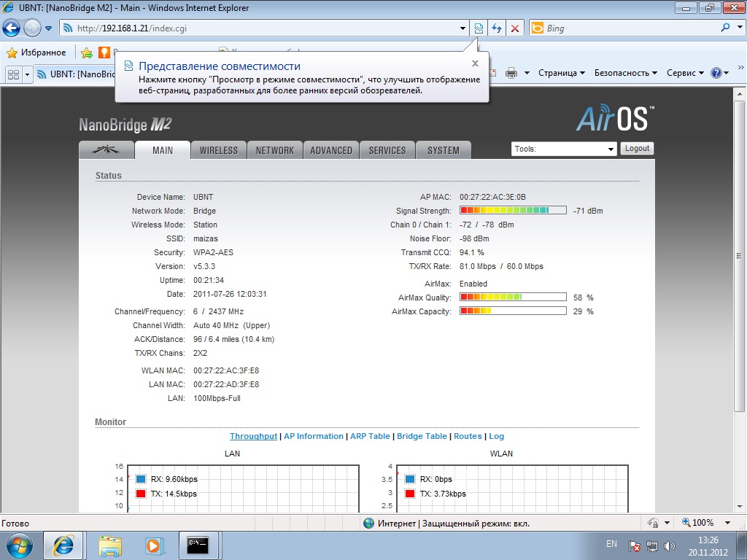Open the search provider dropdown arrow
Image resolution: width=747 pixels, height=560 pixels.
coord(740,28)
